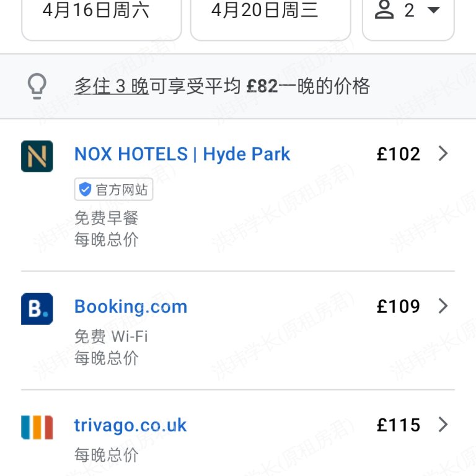Viewport: 476px width, 476px height.
Task: Open the guest count dropdown arrow
Action: [434, 11]
